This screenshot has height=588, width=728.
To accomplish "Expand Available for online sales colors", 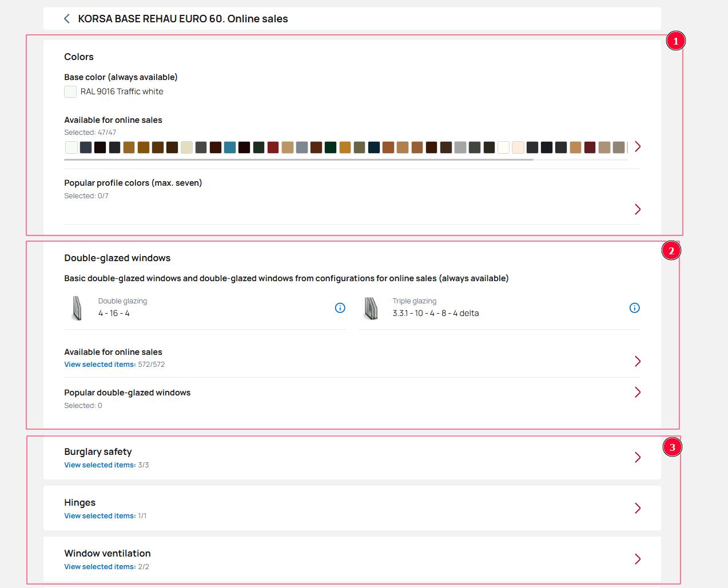I will [637, 147].
